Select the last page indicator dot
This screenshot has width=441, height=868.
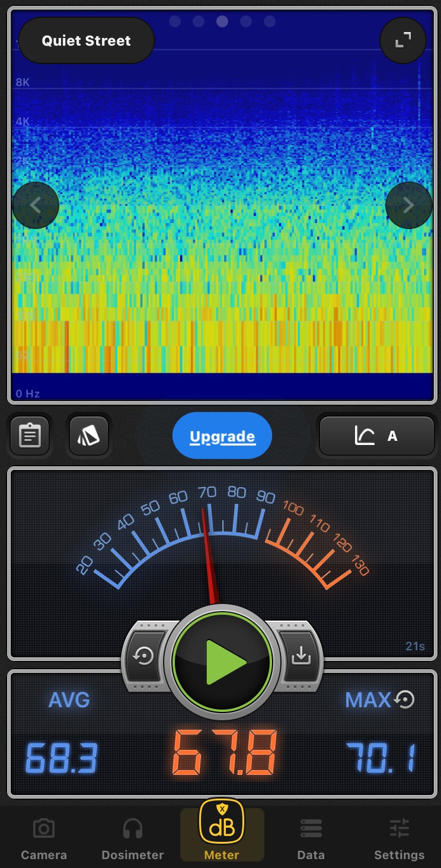click(x=270, y=21)
